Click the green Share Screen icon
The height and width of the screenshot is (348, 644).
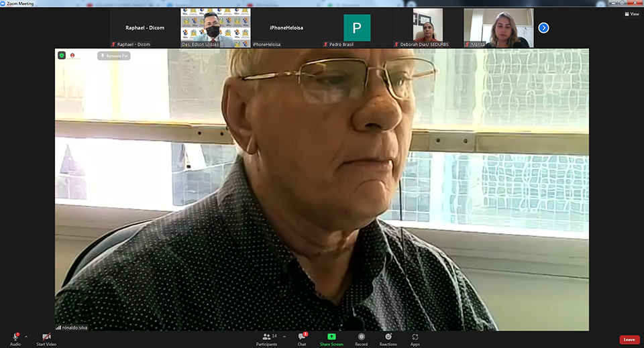pyautogui.click(x=331, y=337)
